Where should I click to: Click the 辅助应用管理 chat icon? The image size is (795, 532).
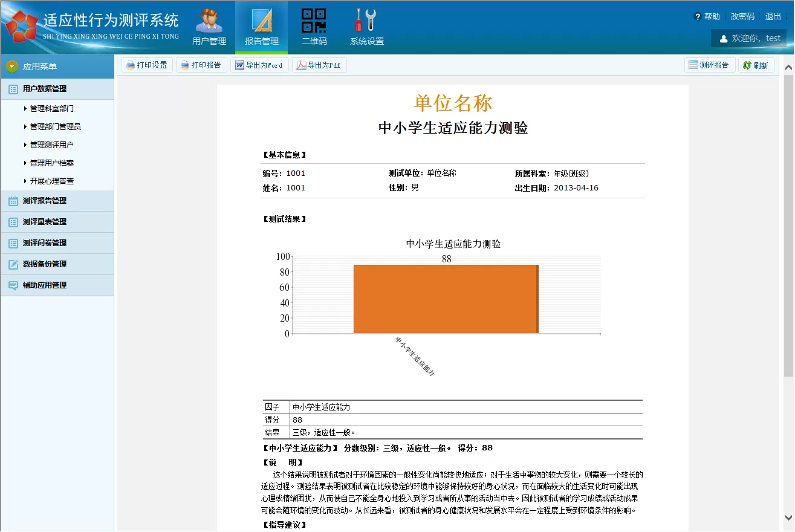click(x=13, y=285)
